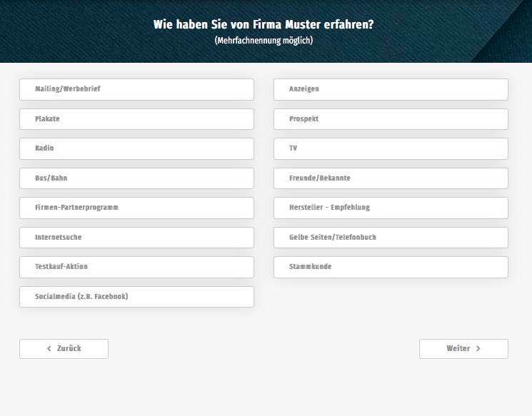Select the Freunde/Bekannte option
The height and width of the screenshot is (416, 532).
tap(391, 178)
